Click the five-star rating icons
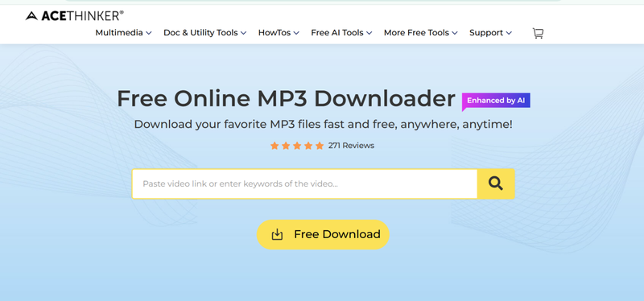This screenshot has width=644, height=301. (x=297, y=146)
